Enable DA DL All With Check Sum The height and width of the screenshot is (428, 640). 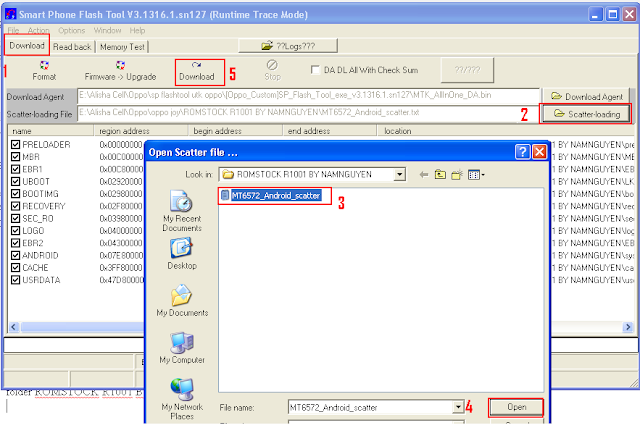315,70
